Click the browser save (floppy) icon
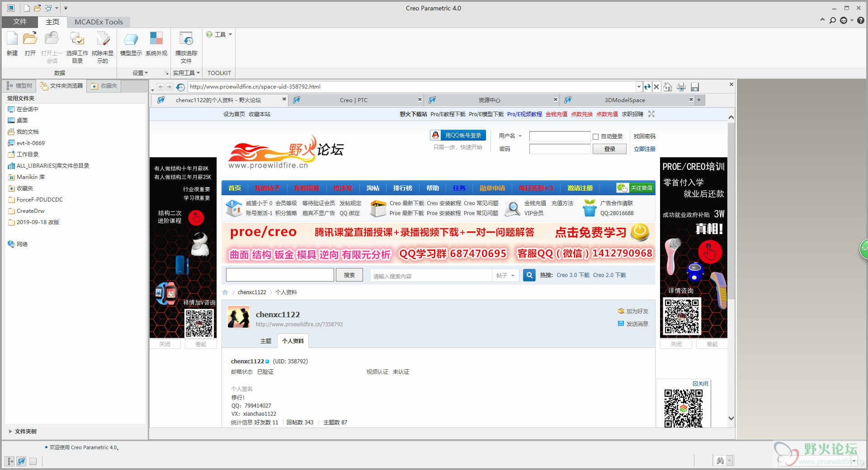The image size is (868, 470). pyautogui.click(x=695, y=87)
